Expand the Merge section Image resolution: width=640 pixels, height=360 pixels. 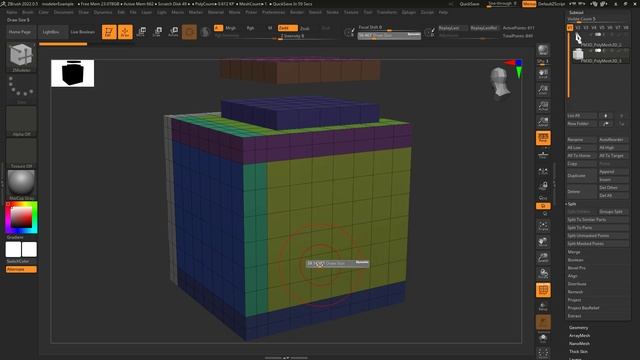pyautogui.click(x=573, y=252)
